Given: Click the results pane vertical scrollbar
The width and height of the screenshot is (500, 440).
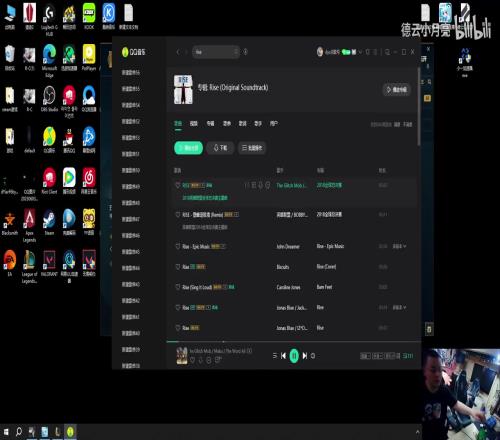Looking at the screenshot, I should (419, 107).
